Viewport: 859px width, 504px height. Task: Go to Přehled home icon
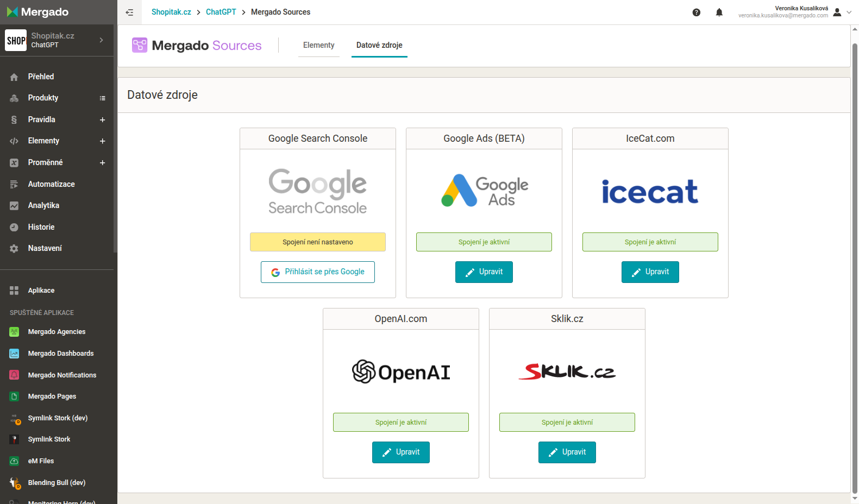click(x=14, y=77)
